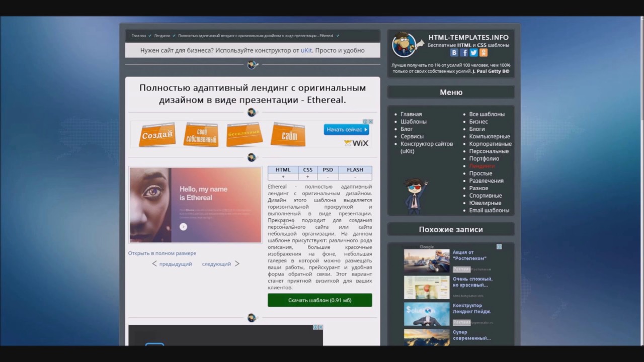
Task: Open 'Главная' in the breadcrumb
Action: pyautogui.click(x=139, y=36)
